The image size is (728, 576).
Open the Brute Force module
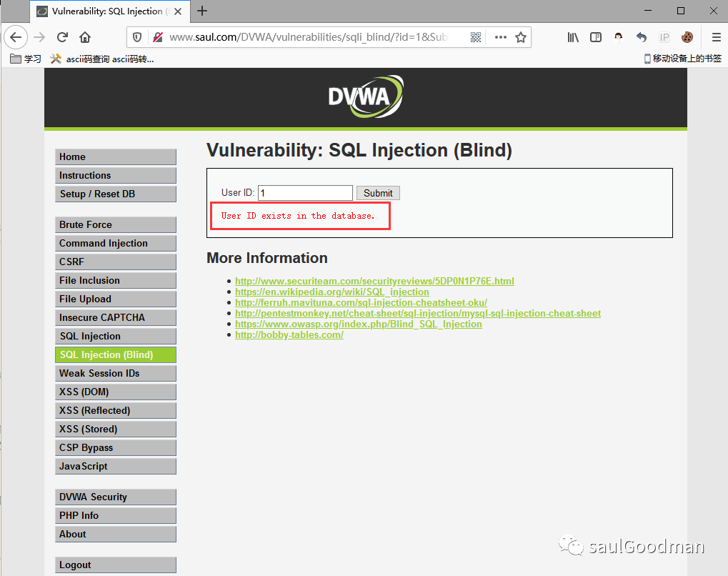pos(116,224)
